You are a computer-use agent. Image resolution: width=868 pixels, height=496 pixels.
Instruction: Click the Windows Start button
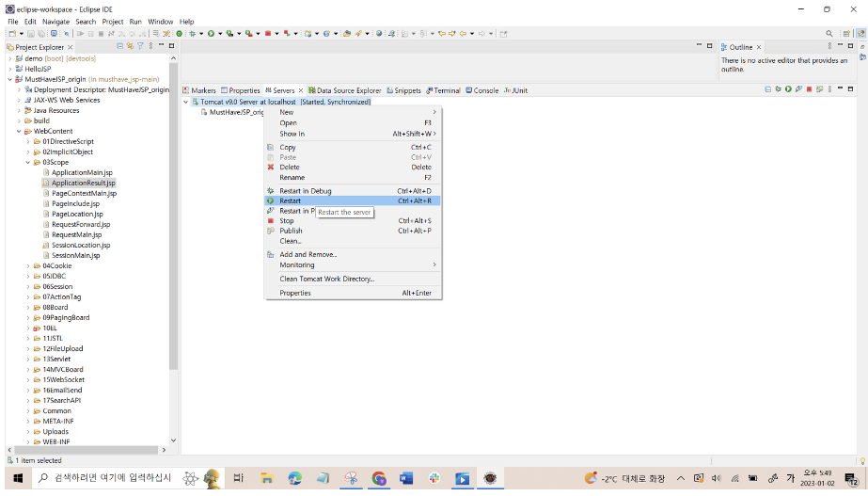pyautogui.click(x=18, y=478)
